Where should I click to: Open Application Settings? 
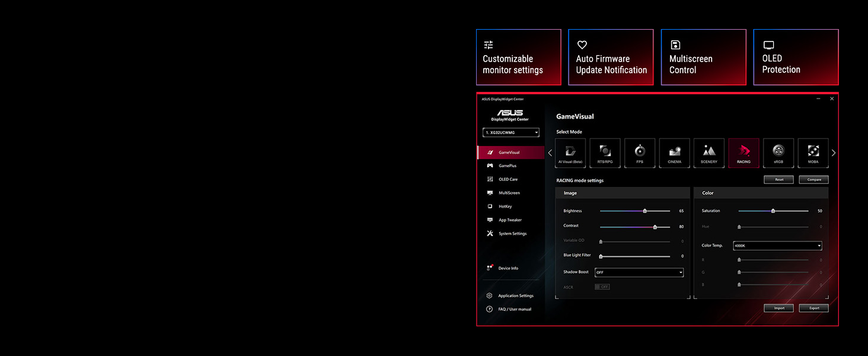(511, 295)
